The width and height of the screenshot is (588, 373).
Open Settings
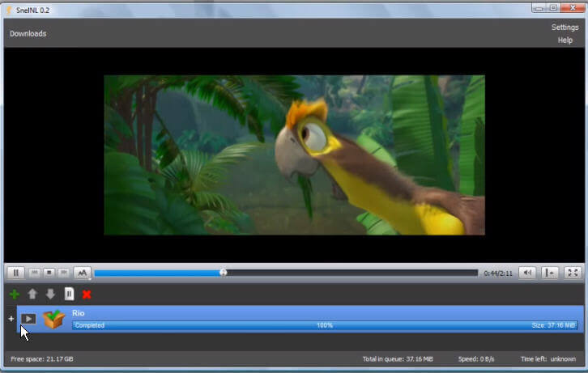pyautogui.click(x=565, y=28)
